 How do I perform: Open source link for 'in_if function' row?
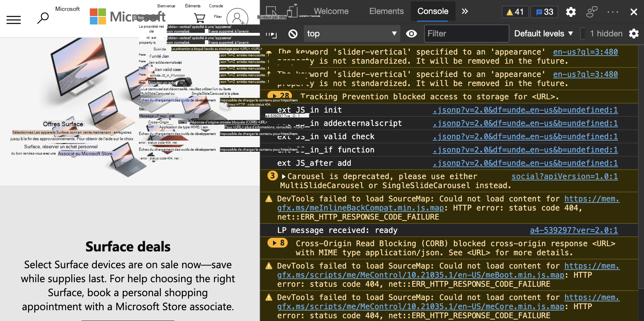(x=525, y=150)
